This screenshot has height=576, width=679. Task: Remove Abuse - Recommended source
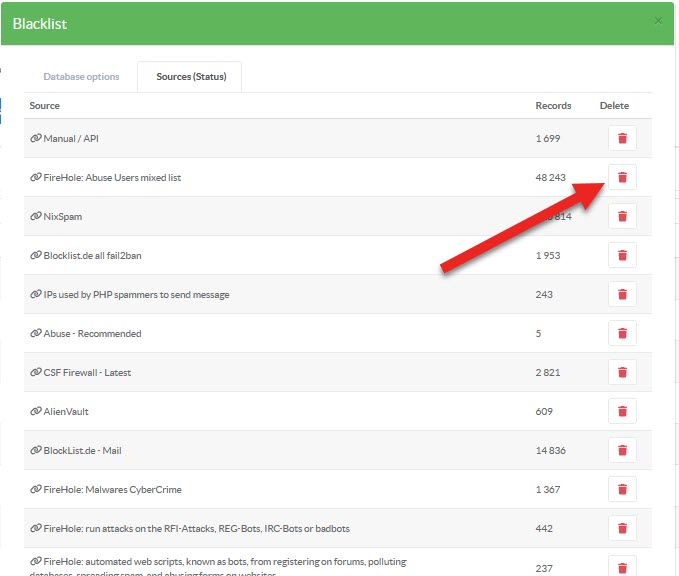622,333
